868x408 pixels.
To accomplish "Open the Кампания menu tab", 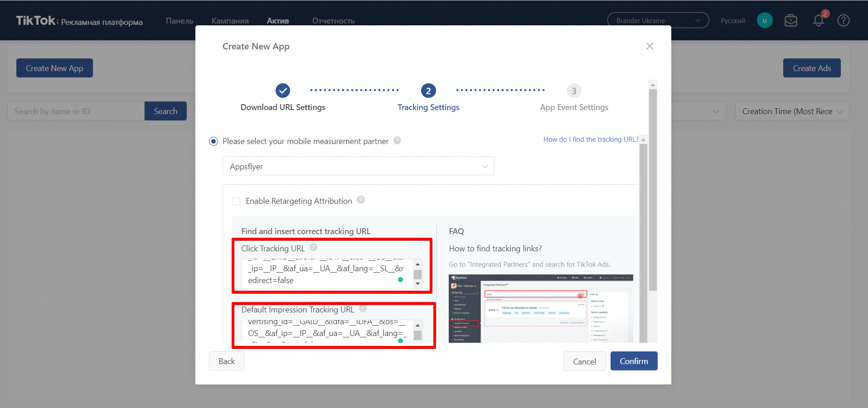I will pos(230,21).
